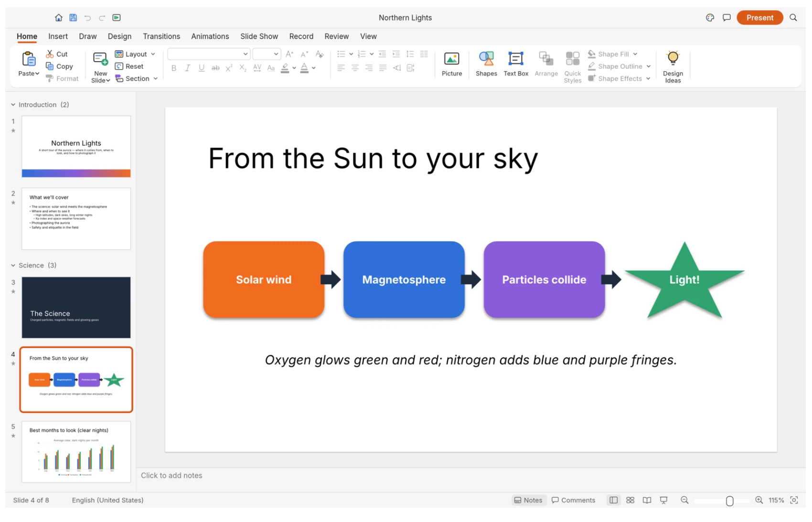Viewport: 812px width, 522px height.
Task: Open the font size dropdown
Action: coord(276,54)
